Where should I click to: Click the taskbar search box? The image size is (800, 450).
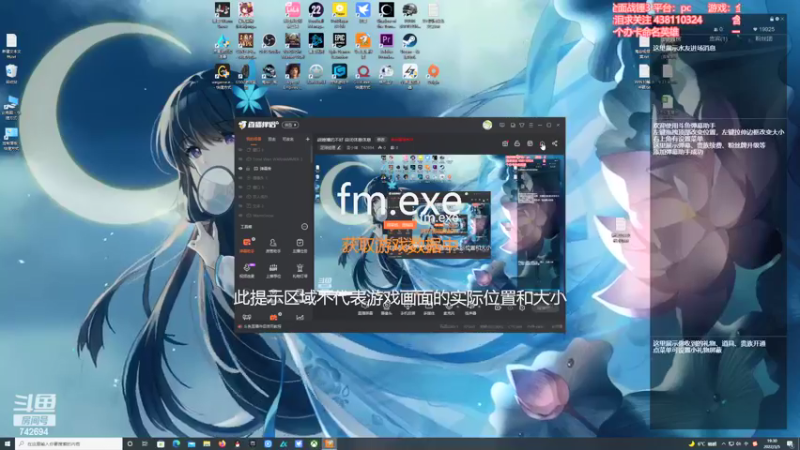pos(69,444)
